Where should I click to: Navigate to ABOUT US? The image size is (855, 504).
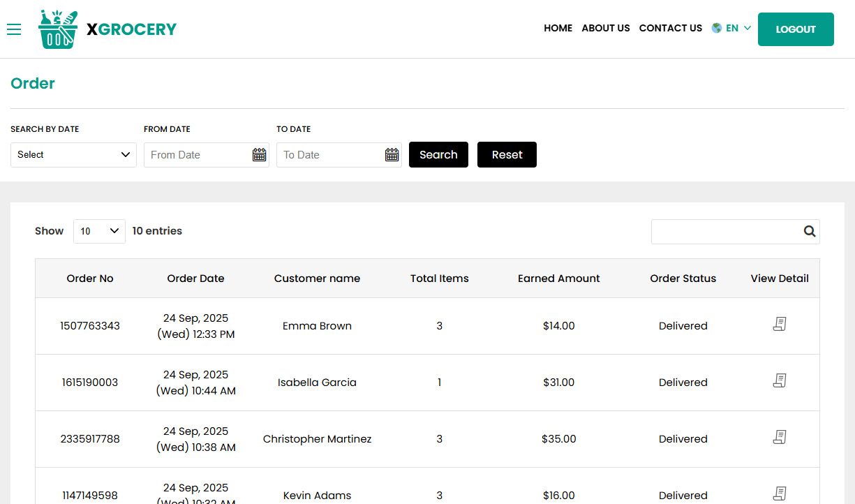(605, 28)
